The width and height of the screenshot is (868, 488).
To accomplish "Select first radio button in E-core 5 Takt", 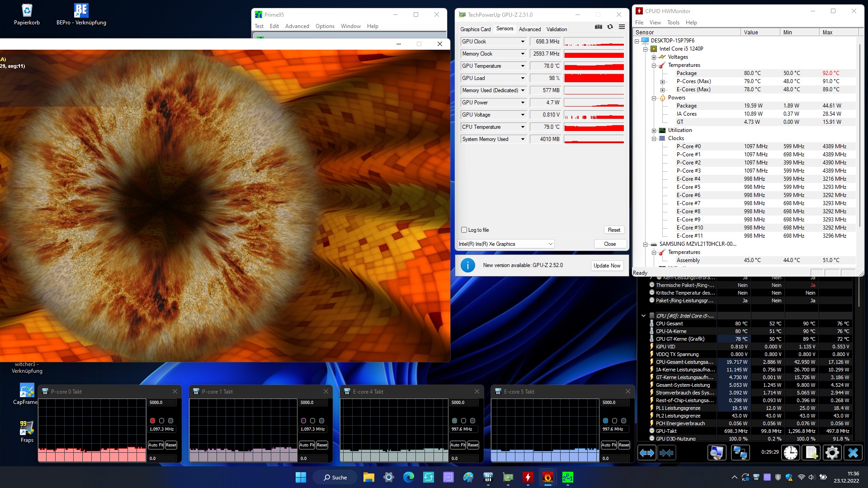I will pyautogui.click(x=605, y=421).
